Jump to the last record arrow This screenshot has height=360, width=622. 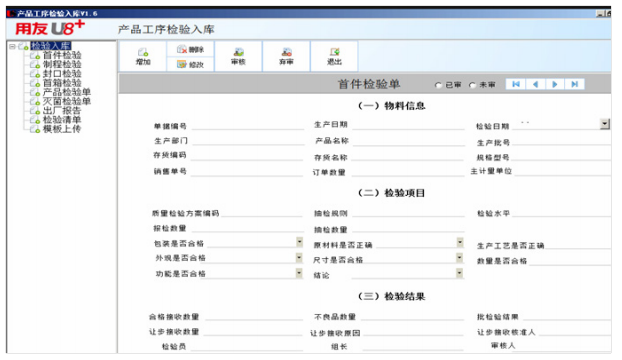click(574, 84)
